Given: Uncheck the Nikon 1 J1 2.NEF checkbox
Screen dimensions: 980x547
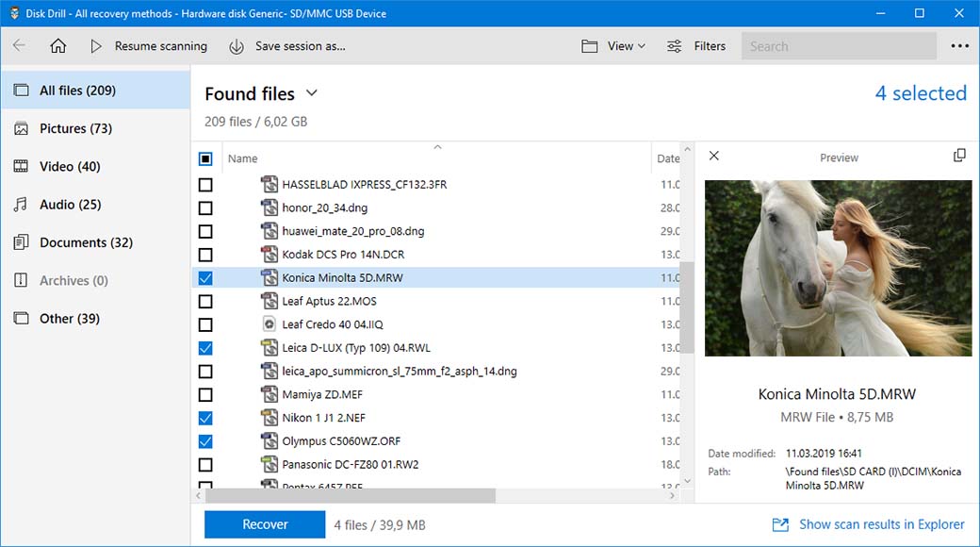Looking at the screenshot, I should pyautogui.click(x=205, y=418).
